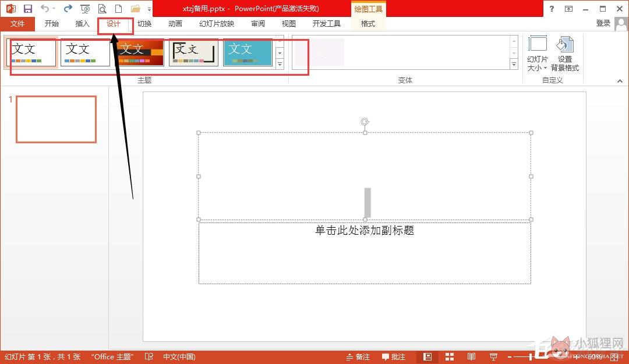The image size is (629, 364).
Task: Click the "Office 主题" status bar text
Action: pos(112,357)
